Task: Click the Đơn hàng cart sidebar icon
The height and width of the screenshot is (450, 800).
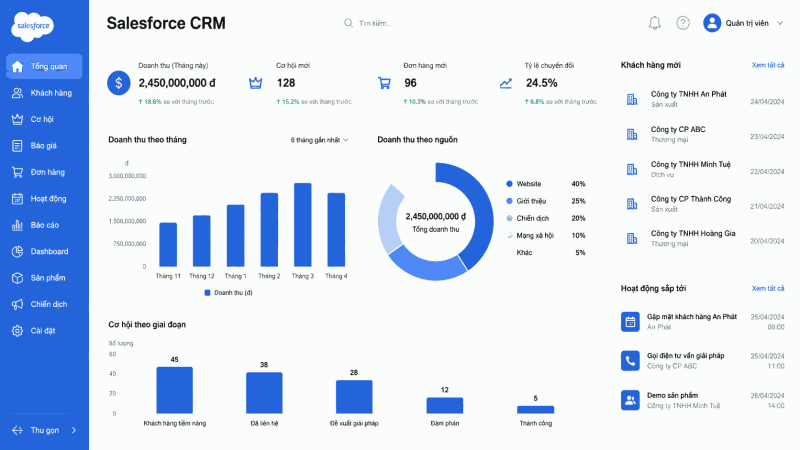Action: (x=17, y=172)
